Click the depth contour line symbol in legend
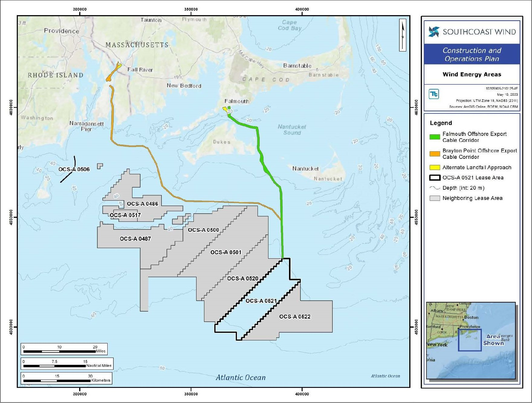 tap(435, 188)
